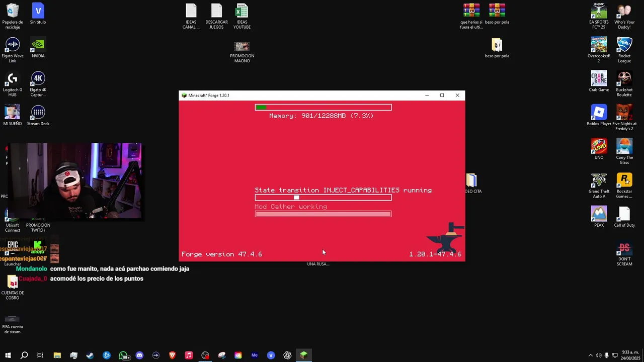Image resolution: width=644 pixels, height=362 pixels.
Task: Launch Who's Your Daddy game shortcut
Action: pyautogui.click(x=624, y=16)
